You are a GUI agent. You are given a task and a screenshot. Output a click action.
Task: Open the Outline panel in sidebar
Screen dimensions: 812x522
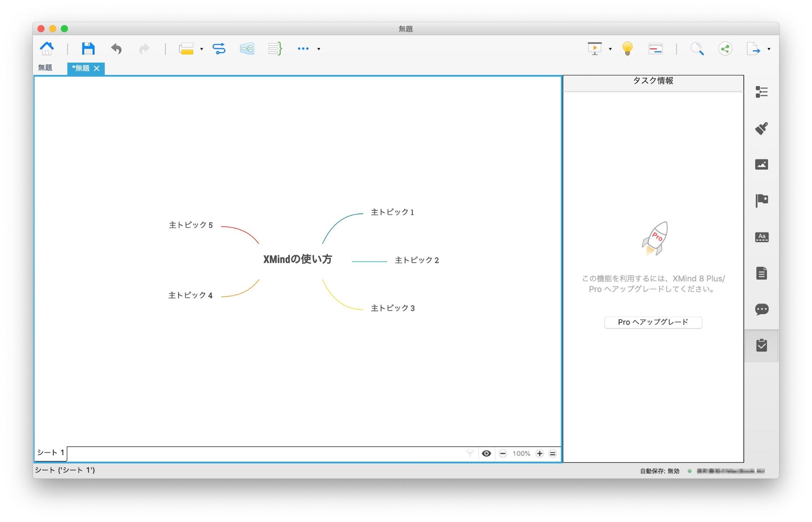click(x=762, y=92)
